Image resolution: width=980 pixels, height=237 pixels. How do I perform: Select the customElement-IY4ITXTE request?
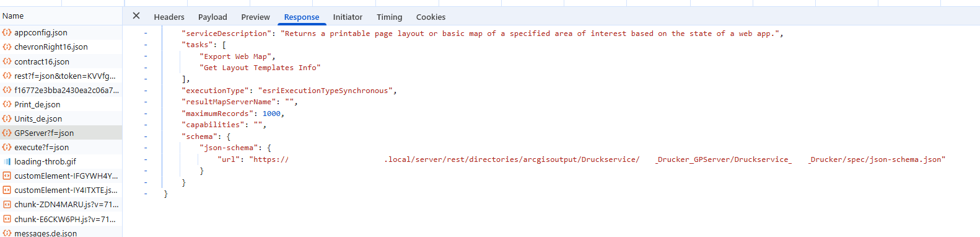(61, 190)
